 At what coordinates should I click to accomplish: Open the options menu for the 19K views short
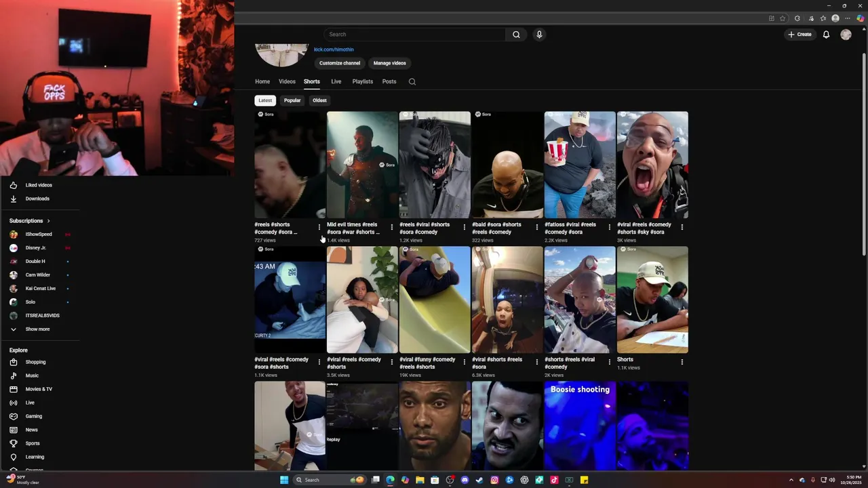(464, 362)
